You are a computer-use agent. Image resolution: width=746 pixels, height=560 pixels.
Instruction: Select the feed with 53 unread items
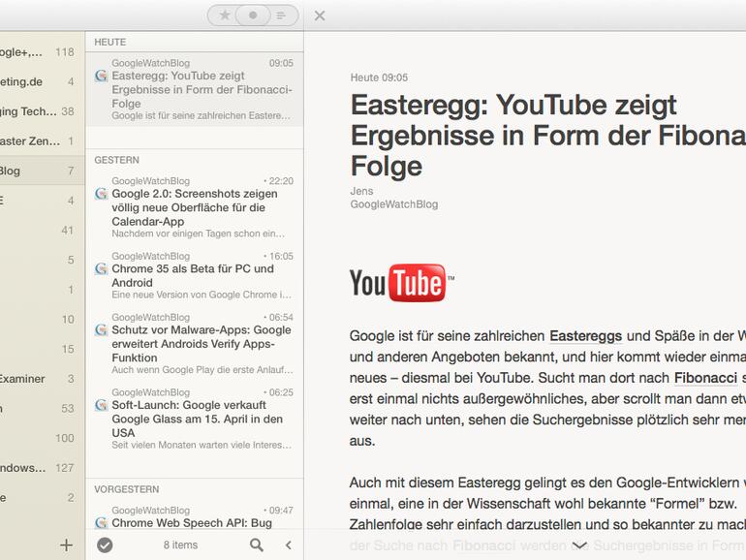click(43, 409)
